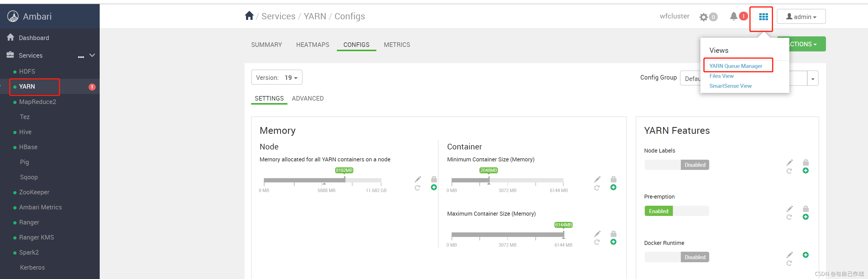The height and width of the screenshot is (279, 868).
Task: Toggle Node Labels Disabled switch
Action: (x=677, y=165)
